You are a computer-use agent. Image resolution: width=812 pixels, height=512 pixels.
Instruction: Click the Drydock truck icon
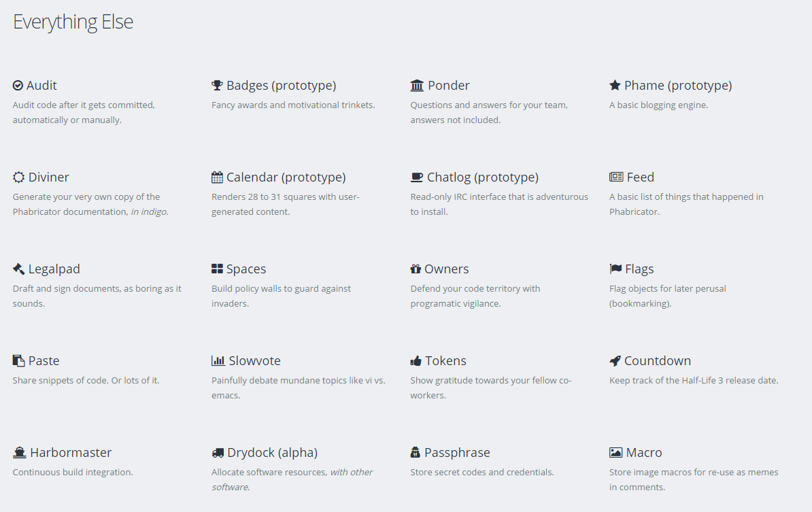coord(218,452)
